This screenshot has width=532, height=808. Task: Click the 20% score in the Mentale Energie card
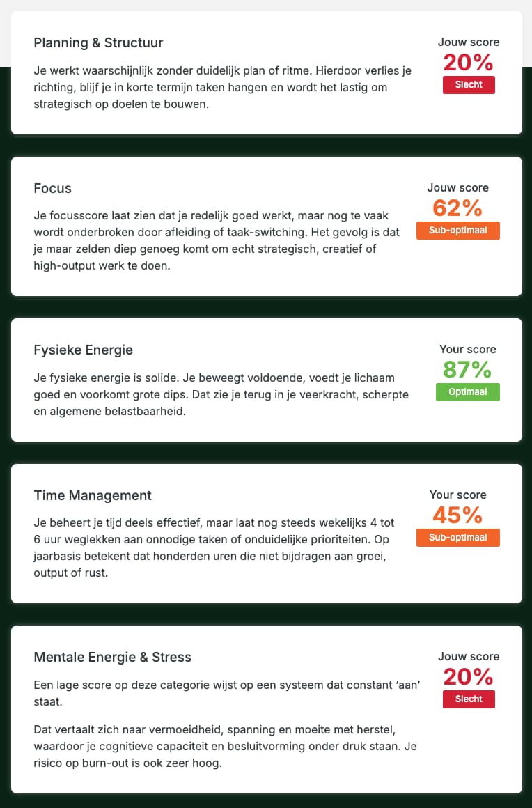click(x=469, y=676)
